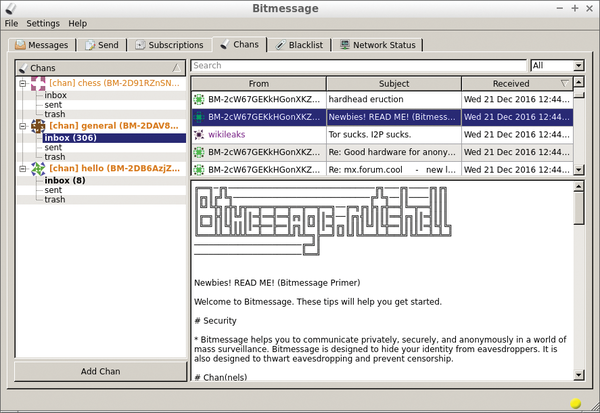Click the identicon beside hardhead eruction message
The height and width of the screenshot is (413, 600).
199,100
